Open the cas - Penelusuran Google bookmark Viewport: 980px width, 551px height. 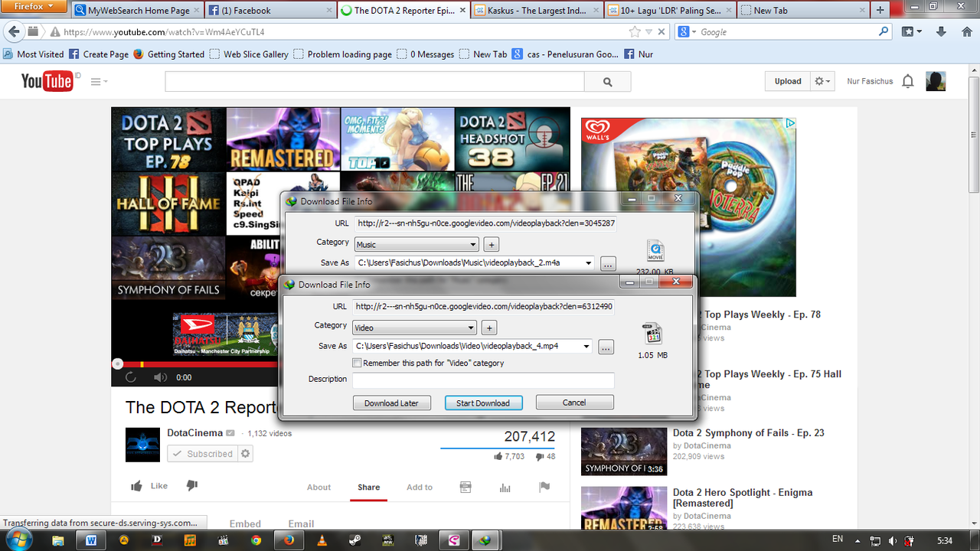[x=566, y=54]
